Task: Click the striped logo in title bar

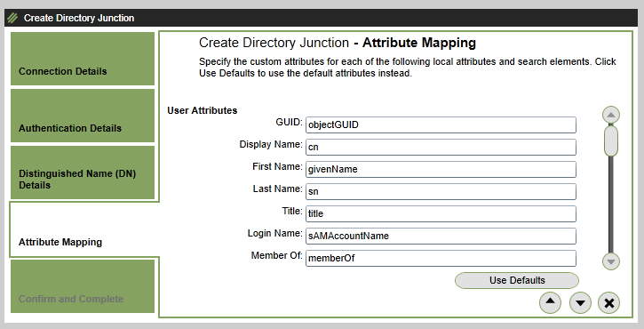Action: pyautogui.click(x=13, y=18)
